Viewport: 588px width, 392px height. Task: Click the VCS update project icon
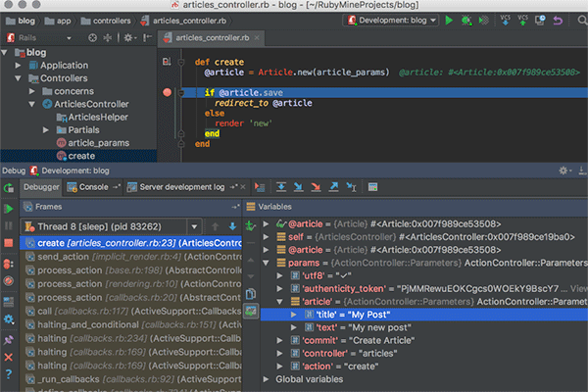(505, 20)
